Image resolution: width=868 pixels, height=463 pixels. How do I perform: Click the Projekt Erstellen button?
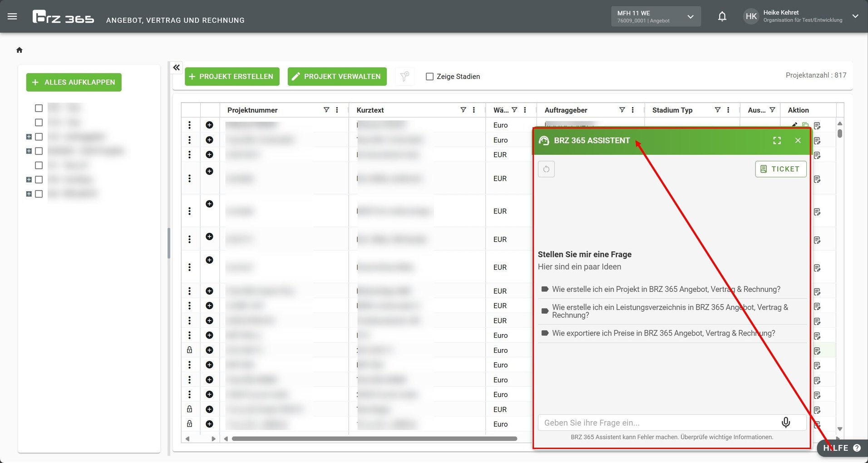[232, 77]
